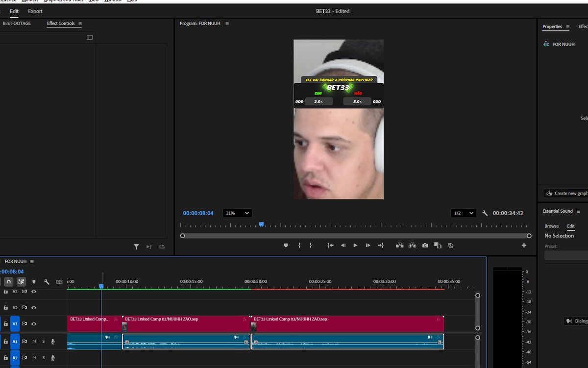Enable voice-over record on A2

tap(52, 358)
